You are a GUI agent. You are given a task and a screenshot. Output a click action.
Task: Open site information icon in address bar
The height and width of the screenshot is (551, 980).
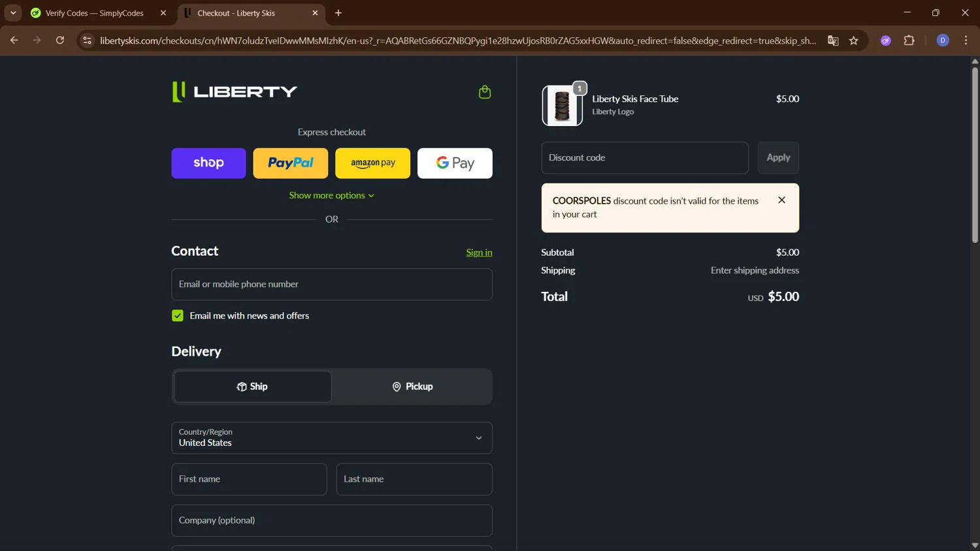click(x=87, y=40)
